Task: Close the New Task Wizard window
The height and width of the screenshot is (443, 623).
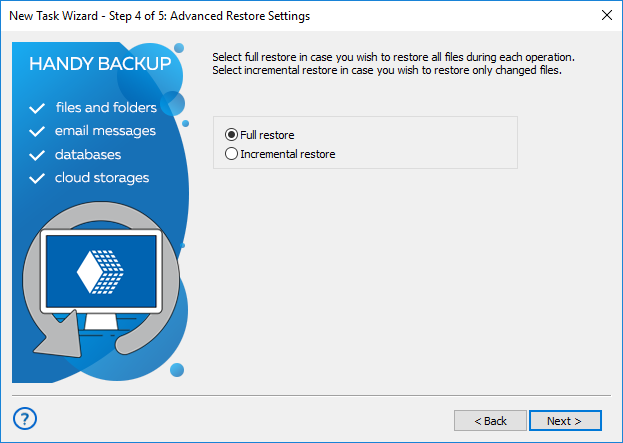Action: coord(606,16)
